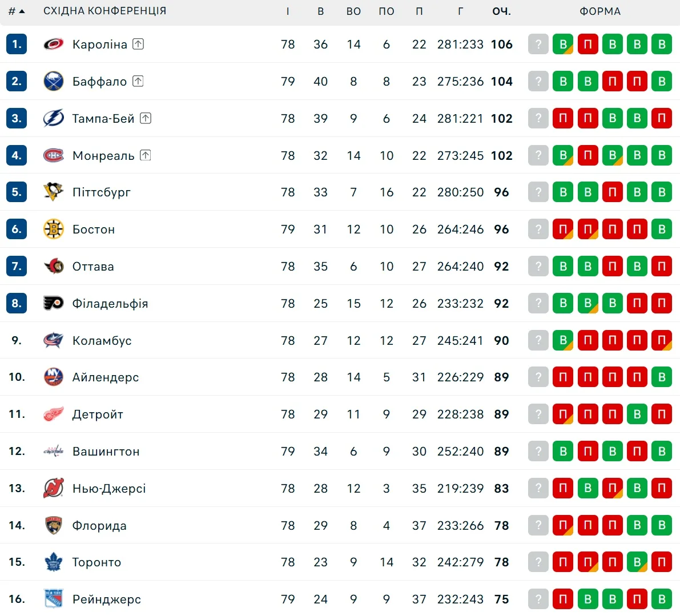Click the ВО column header
Viewport: 680px width, 616px height.
[x=353, y=11]
